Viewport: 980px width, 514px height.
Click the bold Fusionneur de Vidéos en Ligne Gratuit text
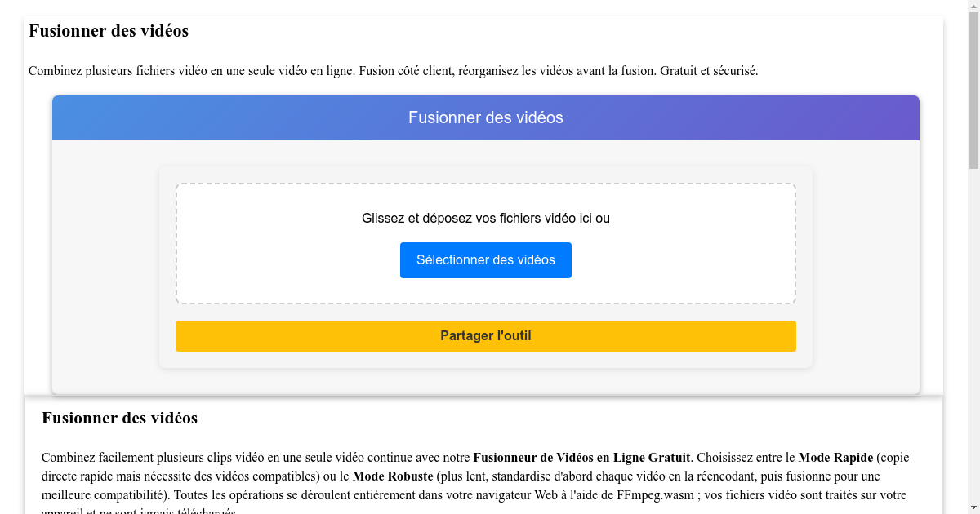pyautogui.click(x=582, y=458)
